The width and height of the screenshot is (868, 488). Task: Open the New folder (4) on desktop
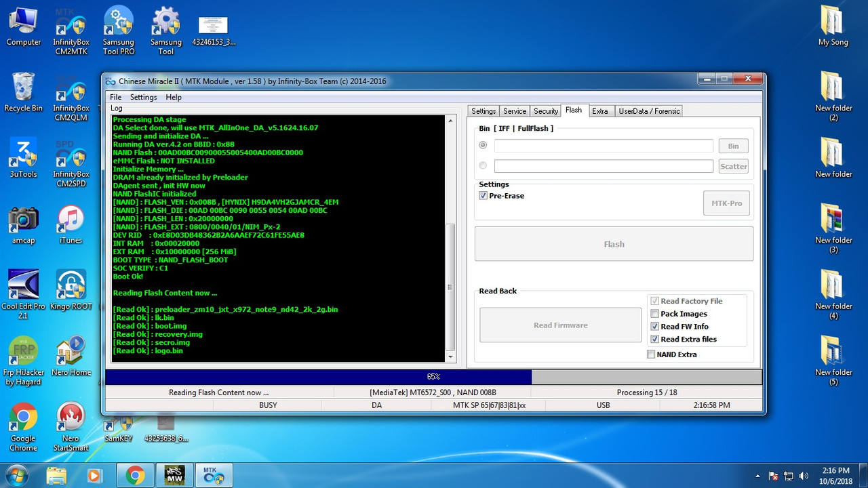833,295
